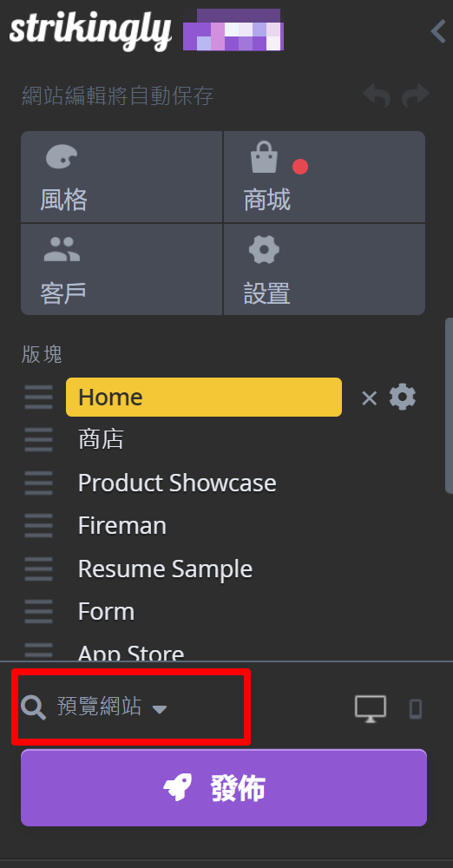Click the redo arrow icon
This screenshot has height=868, width=453.
416,95
